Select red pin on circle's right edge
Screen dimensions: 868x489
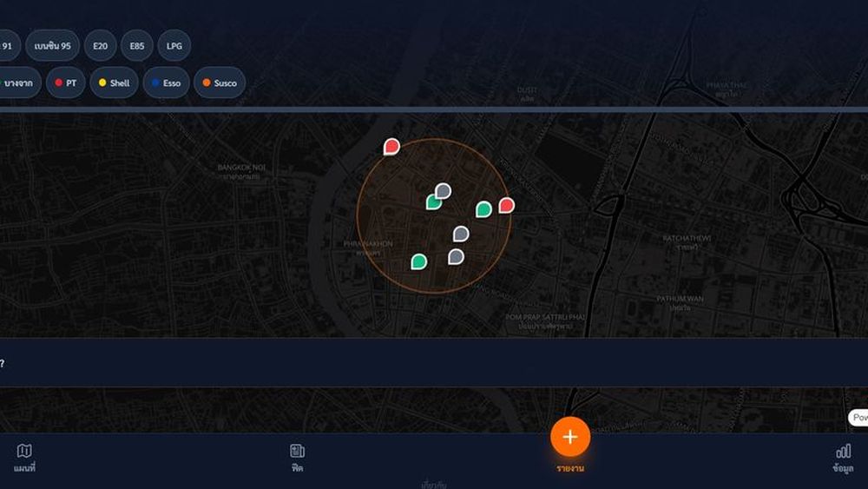507,206
